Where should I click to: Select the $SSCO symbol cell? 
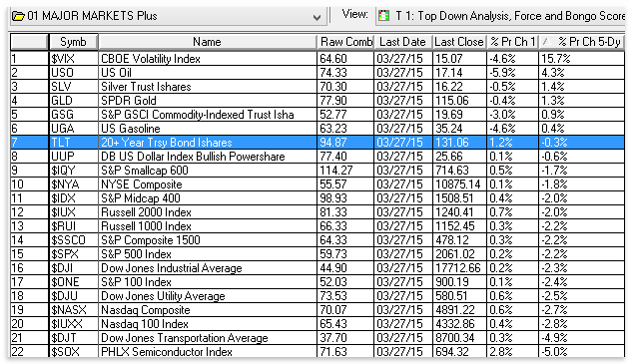tap(73, 240)
